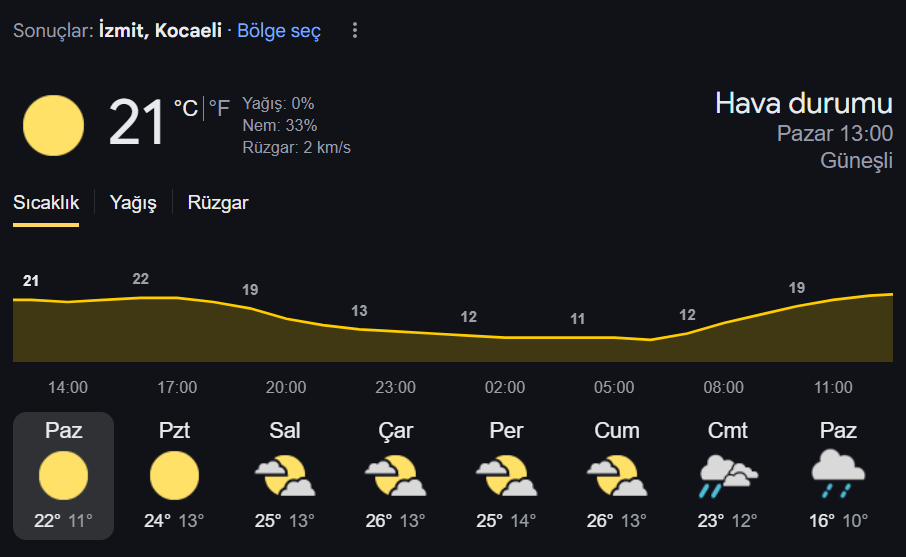Click the large sun current-condition icon

[x=53, y=125]
